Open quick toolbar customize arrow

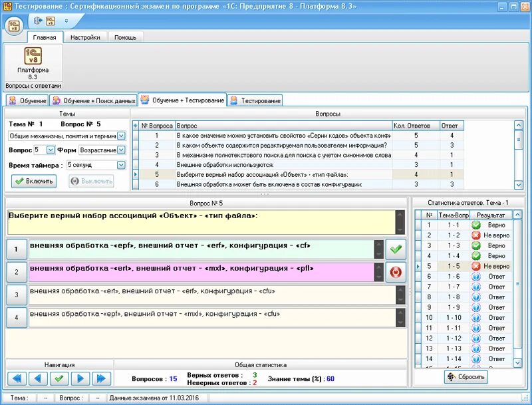66,21
